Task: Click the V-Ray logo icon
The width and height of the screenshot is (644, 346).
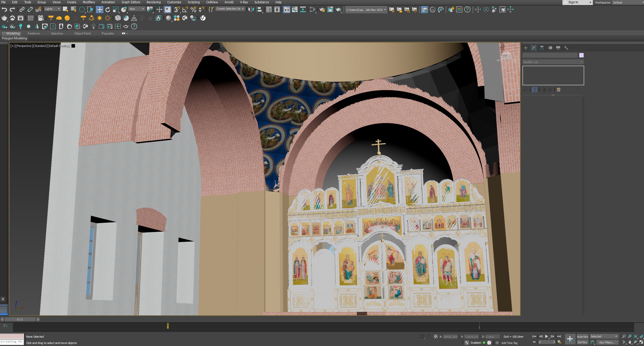Action: pos(203,18)
